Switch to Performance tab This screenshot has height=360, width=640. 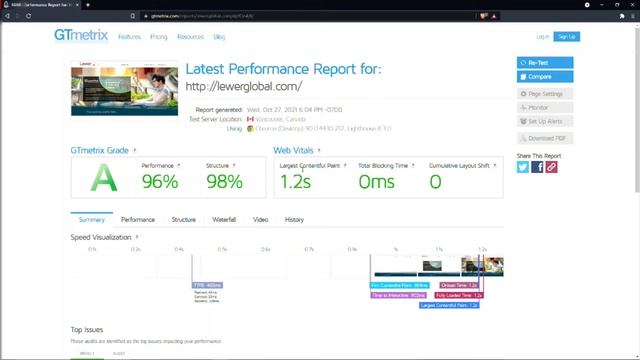(138, 220)
